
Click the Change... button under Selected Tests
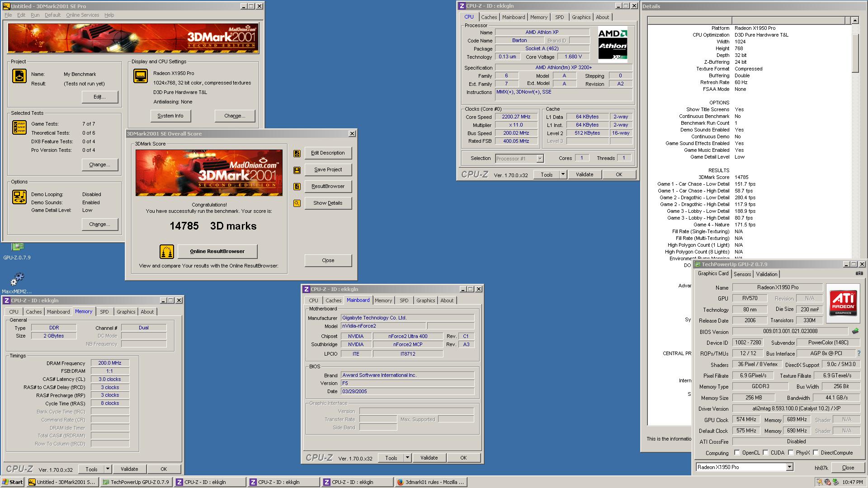[100, 164]
